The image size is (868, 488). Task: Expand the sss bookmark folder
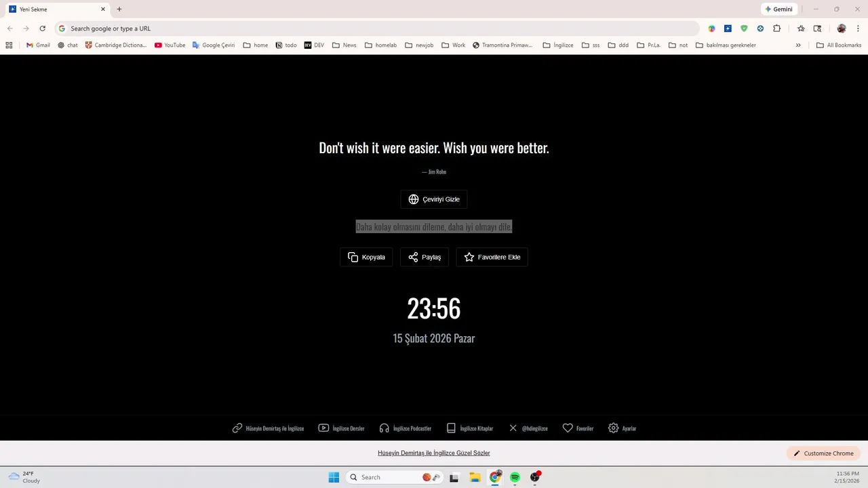591,45
